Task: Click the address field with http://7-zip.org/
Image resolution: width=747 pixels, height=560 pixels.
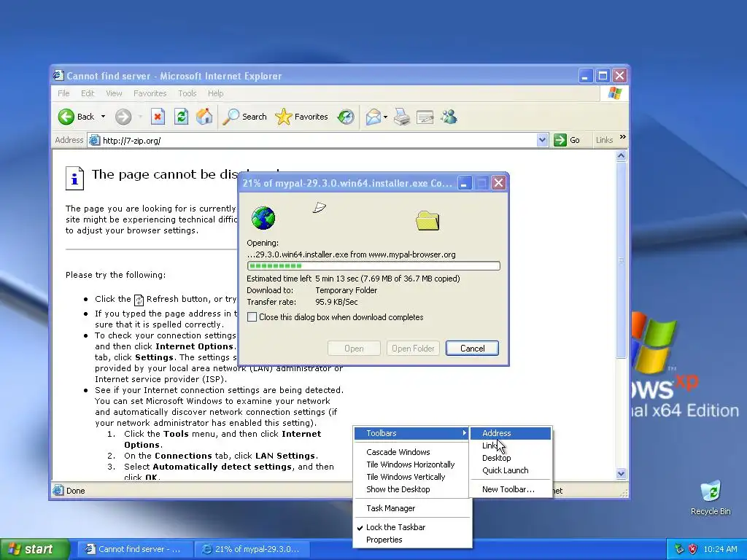Action: (318, 140)
